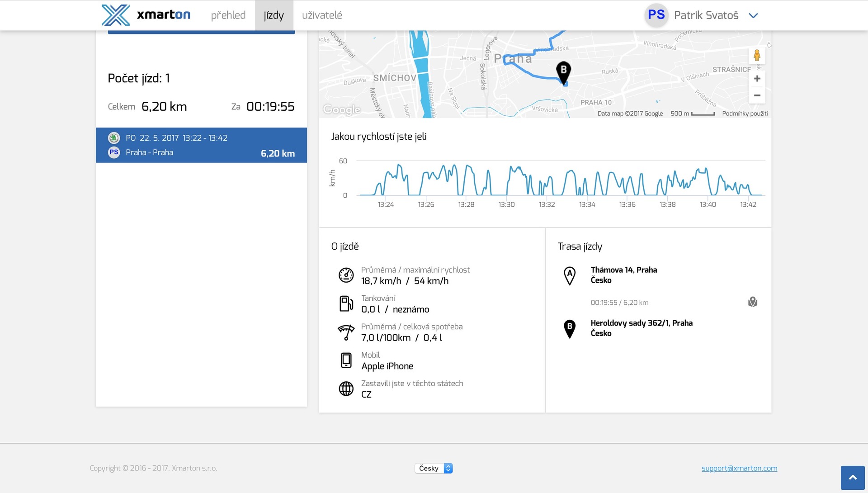Click the xmarton X logo icon
The width and height of the screenshot is (868, 493).
[116, 15]
